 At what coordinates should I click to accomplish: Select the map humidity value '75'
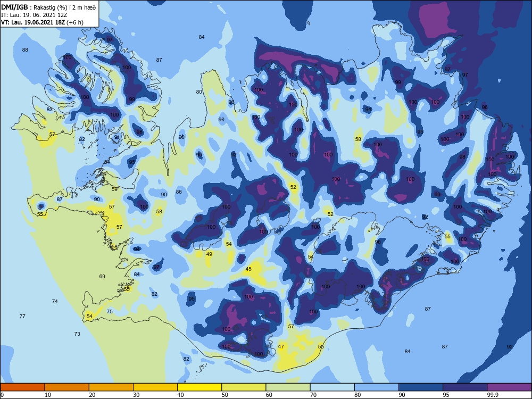tap(110, 311)
